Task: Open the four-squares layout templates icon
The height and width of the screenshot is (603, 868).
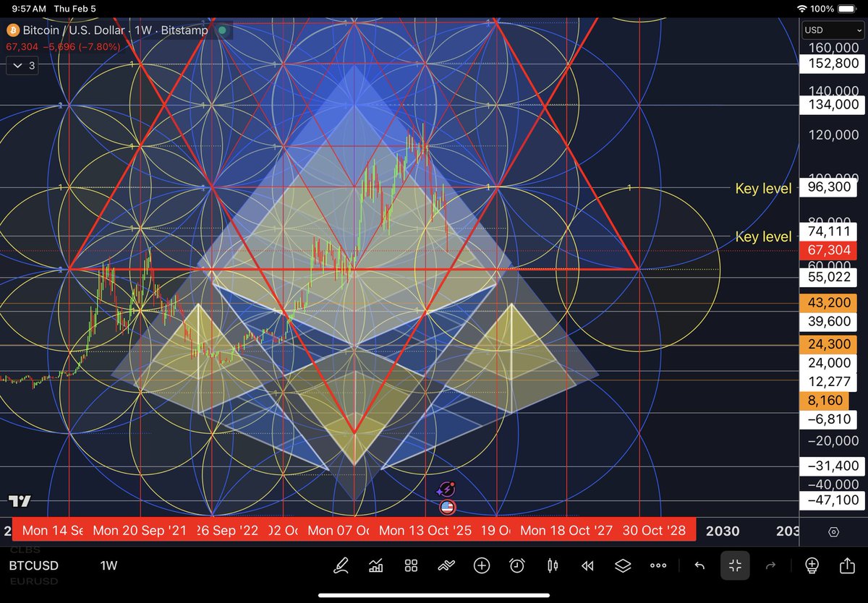Action: 411,565
